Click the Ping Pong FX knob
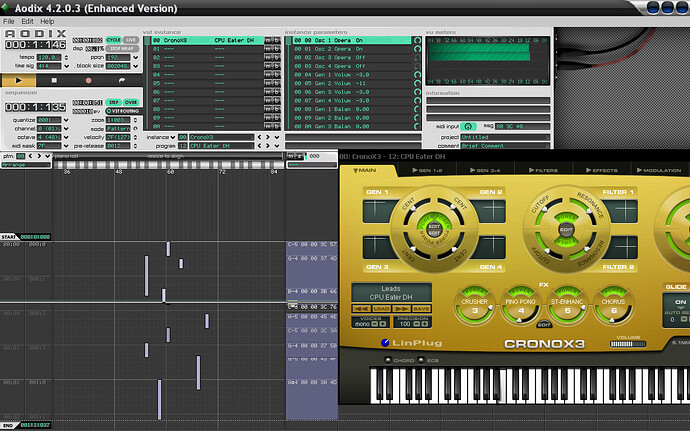Screen dimensions: 690x431 520,308
